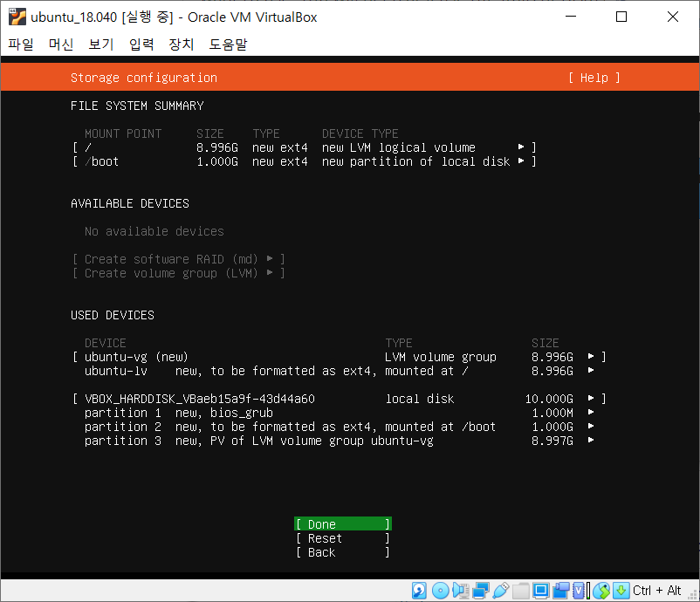Click the recording status icon
Screen dimensions: 700x602
(560, 591)
